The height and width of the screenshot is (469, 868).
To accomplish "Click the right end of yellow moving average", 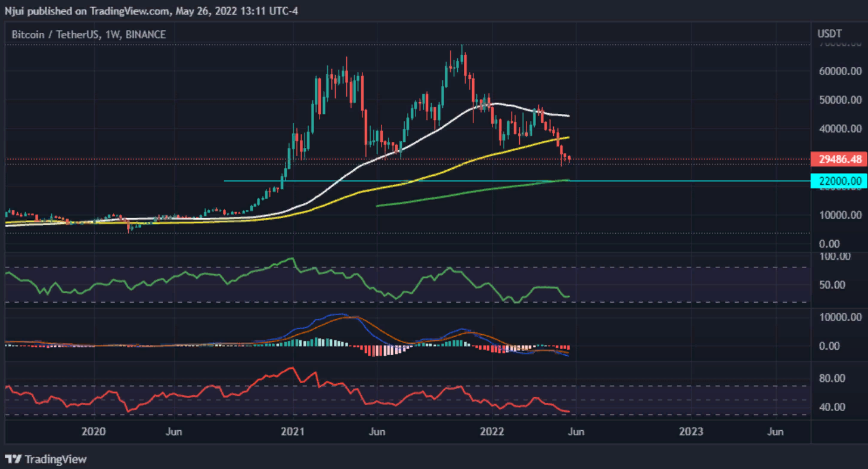I will click(568, 137).
